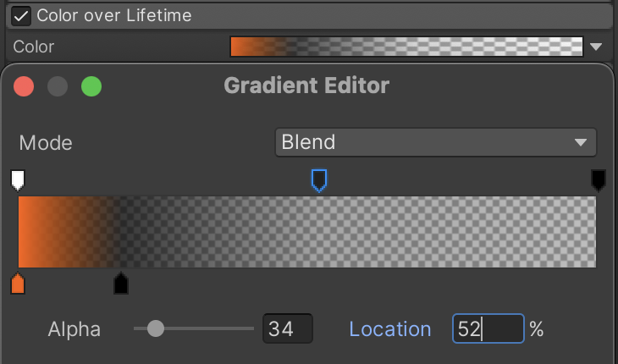The height and width of the screenshot is (364, 618).
Task: Click the blue Location label
Action: point(389,328)
